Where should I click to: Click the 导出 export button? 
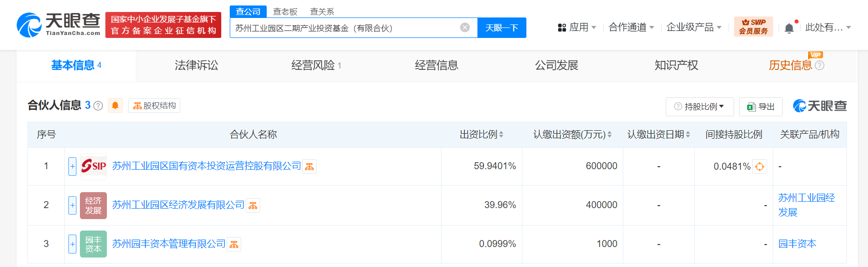click(761, 106)
